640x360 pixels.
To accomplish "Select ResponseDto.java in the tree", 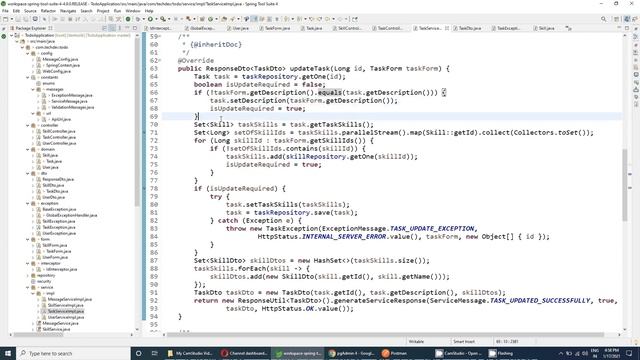I will 58,179.
